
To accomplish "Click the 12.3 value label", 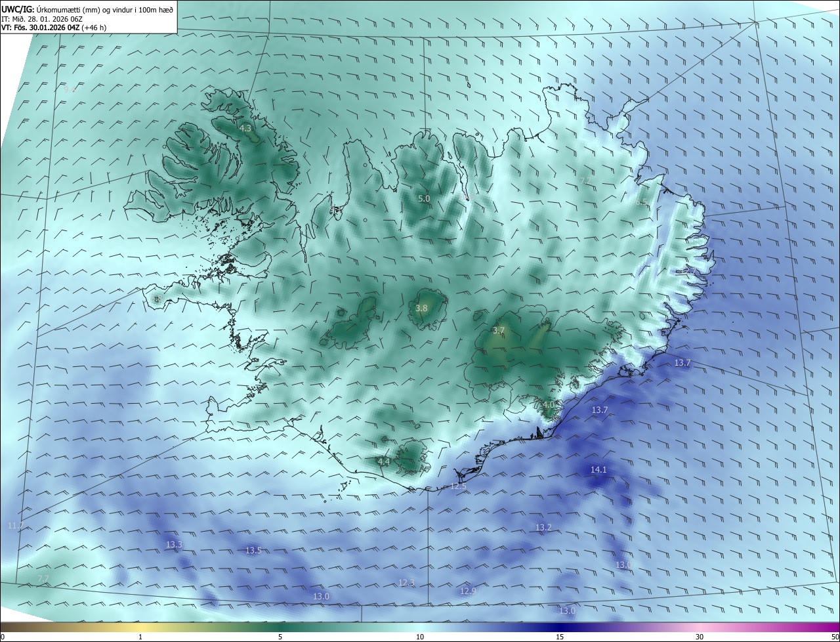I will tap(406, 582).
